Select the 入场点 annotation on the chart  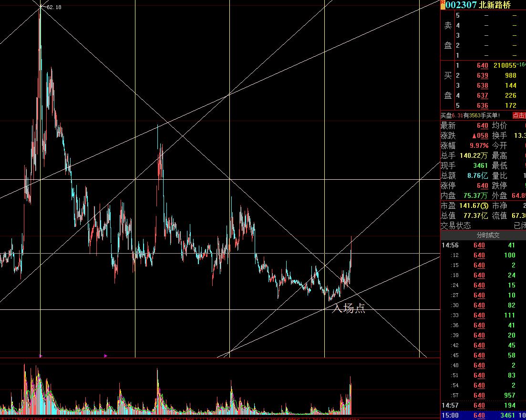pos(349,308)
